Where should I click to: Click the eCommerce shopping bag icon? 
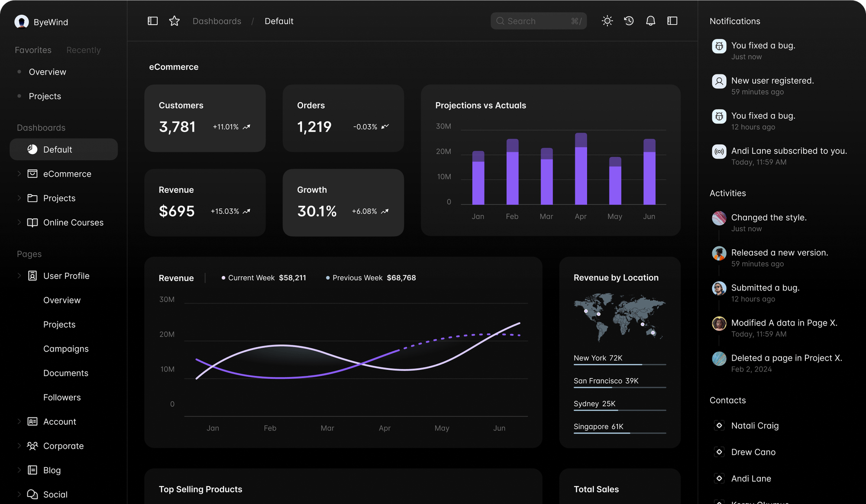(x=32, y=174)
